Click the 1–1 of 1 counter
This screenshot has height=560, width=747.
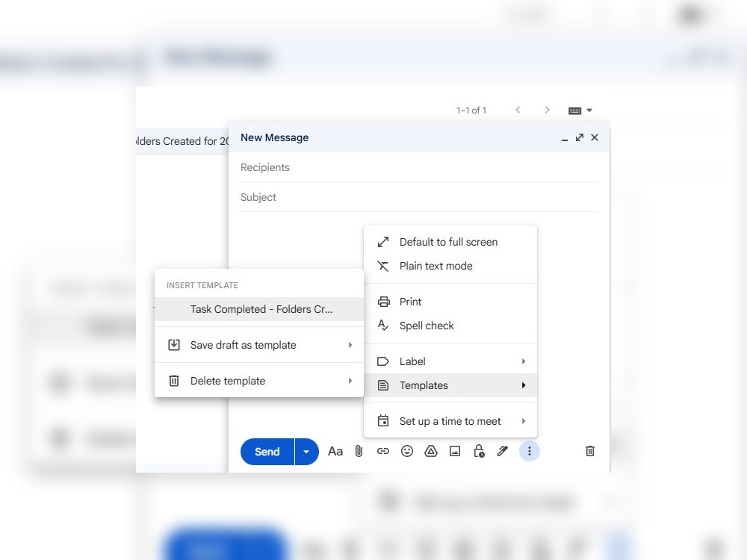click(x=471, y=111)
